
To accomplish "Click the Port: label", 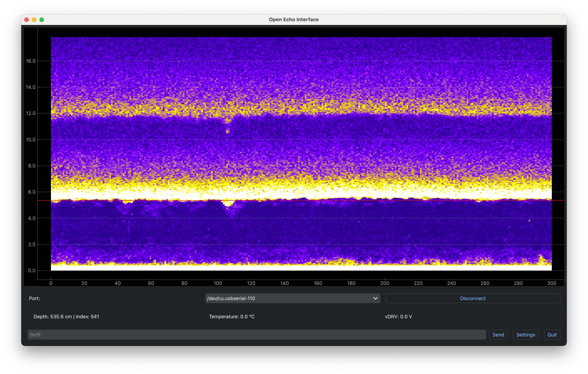I will coord(34,298).
